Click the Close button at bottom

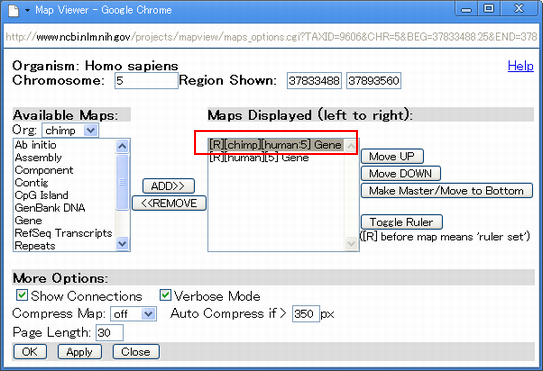click(x=136, y=352)
